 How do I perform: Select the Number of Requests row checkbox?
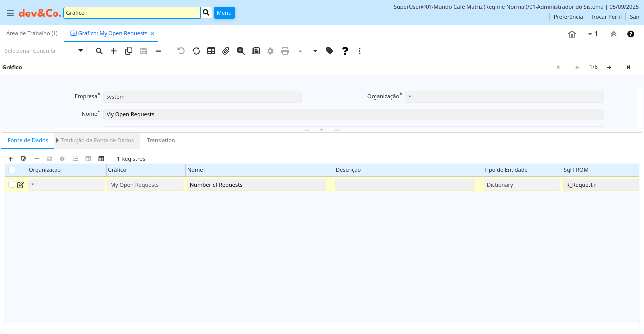coord(12,184)
